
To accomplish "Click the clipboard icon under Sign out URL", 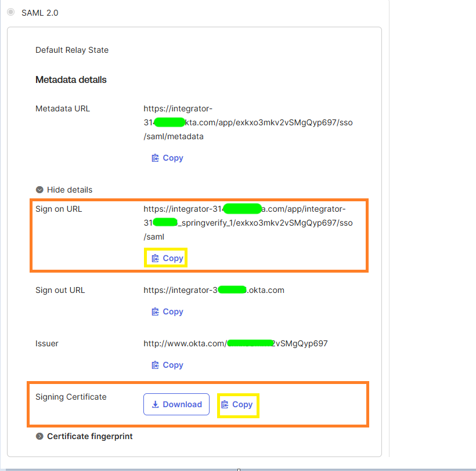I will click(155, 311).
